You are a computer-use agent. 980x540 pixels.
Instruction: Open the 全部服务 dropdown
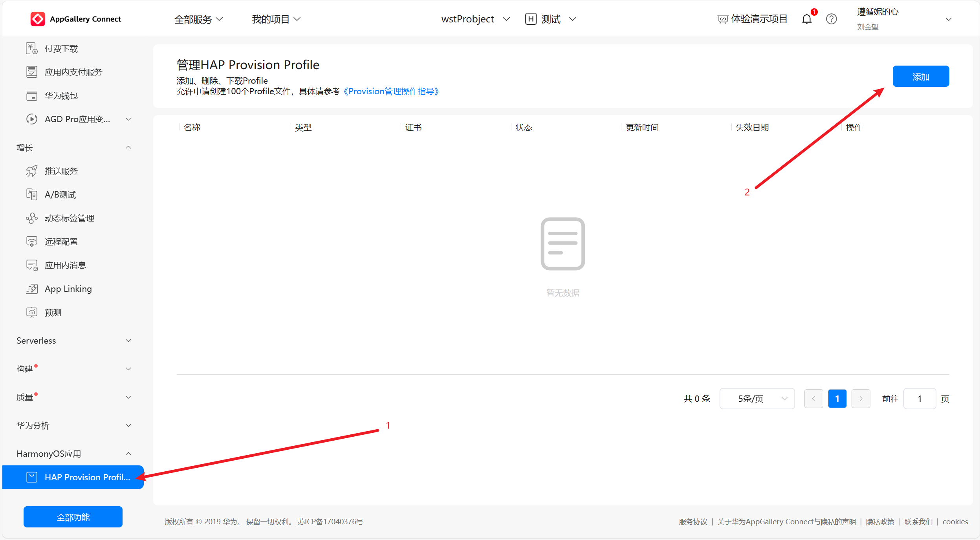(198, 19)
